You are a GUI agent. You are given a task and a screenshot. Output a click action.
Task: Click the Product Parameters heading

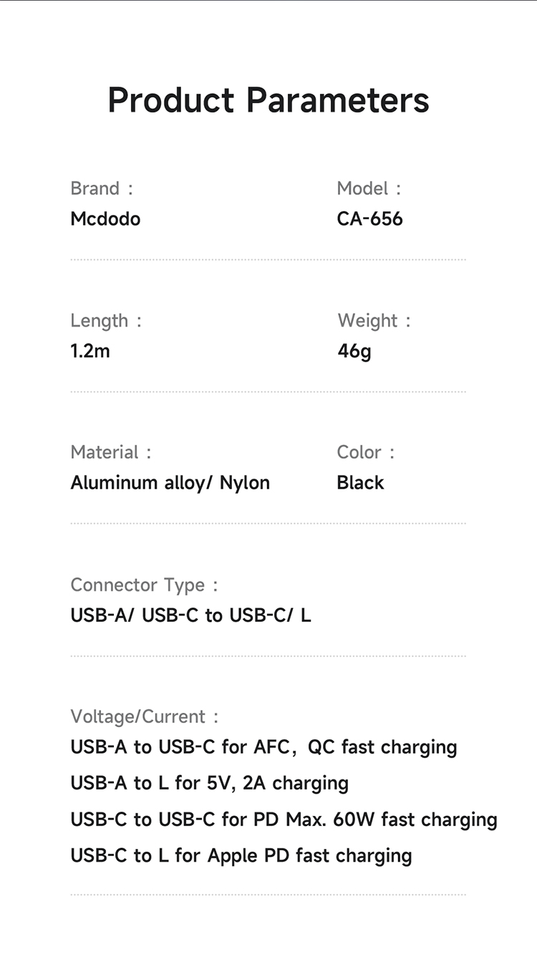coord(268,100)
